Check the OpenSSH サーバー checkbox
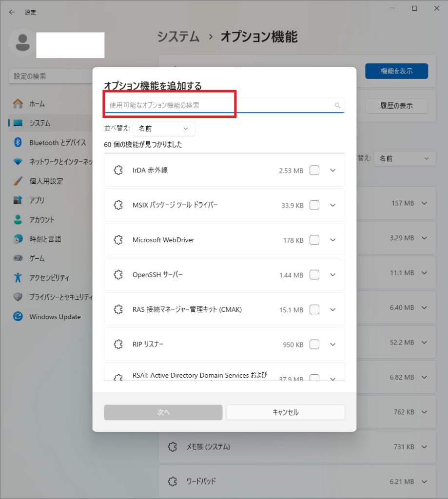 (x=314, y=275)
